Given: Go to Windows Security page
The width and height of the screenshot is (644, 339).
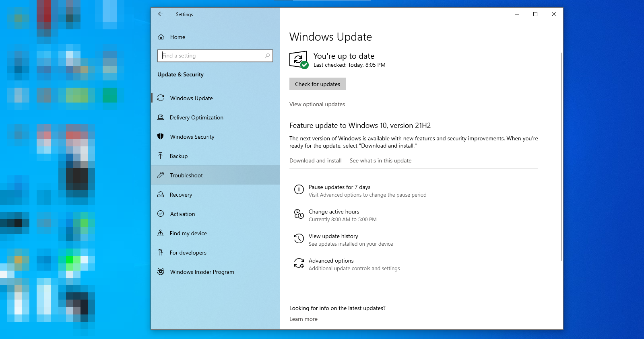Looking at the screenshot, I should coord(215,137).
